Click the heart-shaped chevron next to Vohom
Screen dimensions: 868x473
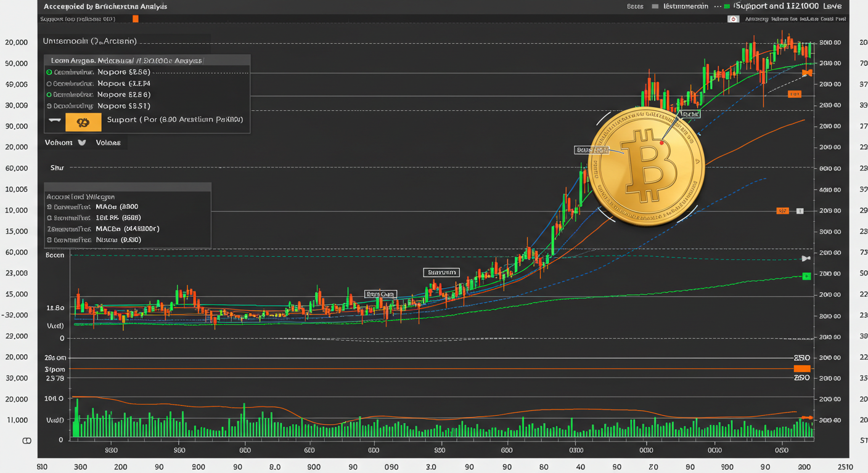pyautogui.click(x=81, y=142)
